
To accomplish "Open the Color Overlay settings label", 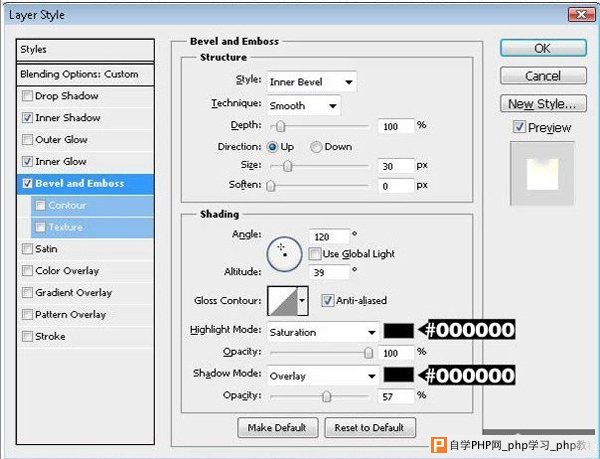I will click(67, 271).
